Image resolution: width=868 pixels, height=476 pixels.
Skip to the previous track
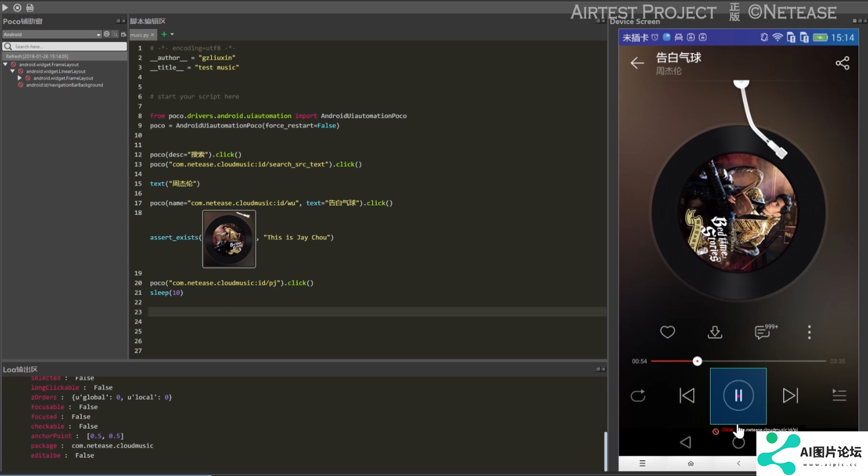point(687,396)
